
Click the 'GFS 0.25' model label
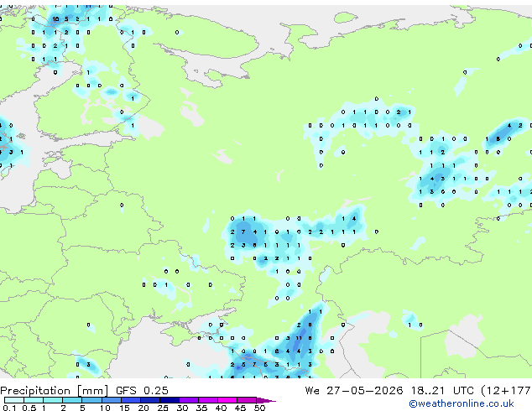point(142,390)
